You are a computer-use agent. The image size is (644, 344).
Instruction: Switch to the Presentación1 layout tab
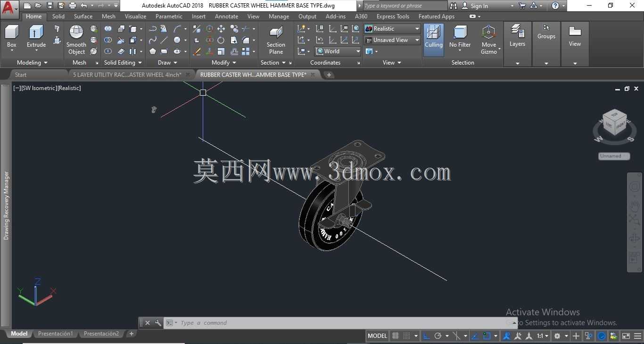(x=55, y=334)
